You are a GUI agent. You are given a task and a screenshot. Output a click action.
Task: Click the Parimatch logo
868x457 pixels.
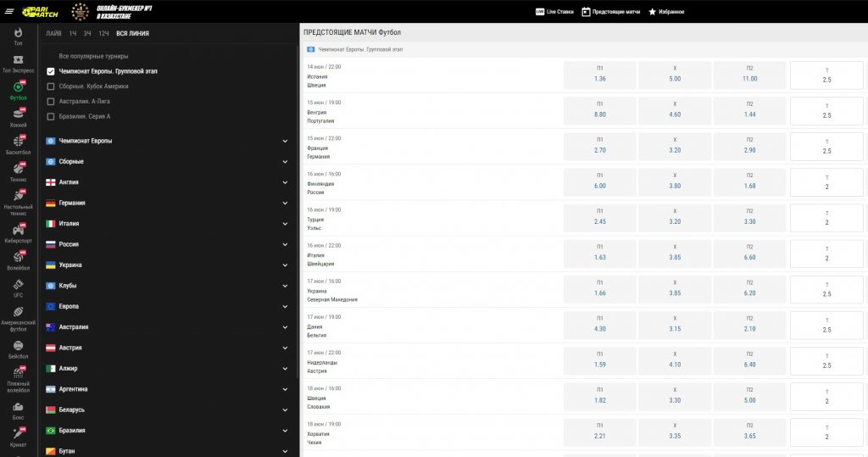point(40,12)
